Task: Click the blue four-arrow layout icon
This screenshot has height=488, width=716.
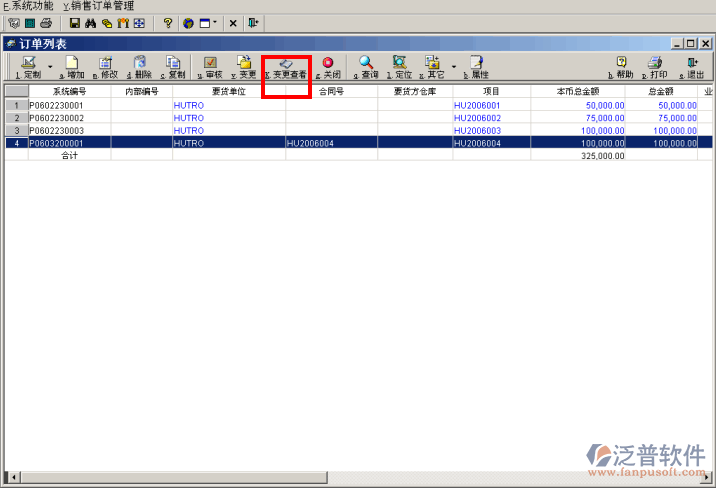Action: [x=139, y=23]
